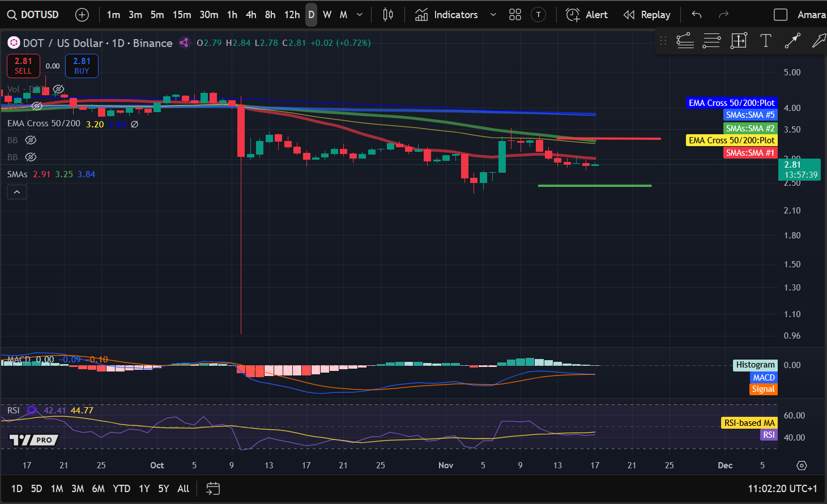Open chart settings gear on time axis
The width and height of the screenshot is (827, 504).
tap(802, 465)
